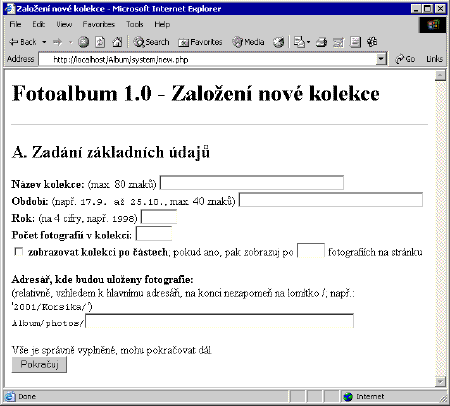Click the Název kolekce text field

252,183
